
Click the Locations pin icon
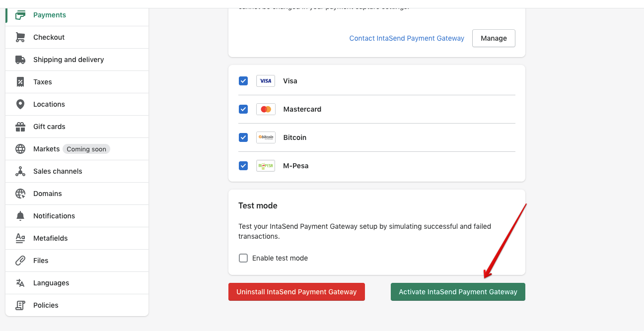click(20, 104)
